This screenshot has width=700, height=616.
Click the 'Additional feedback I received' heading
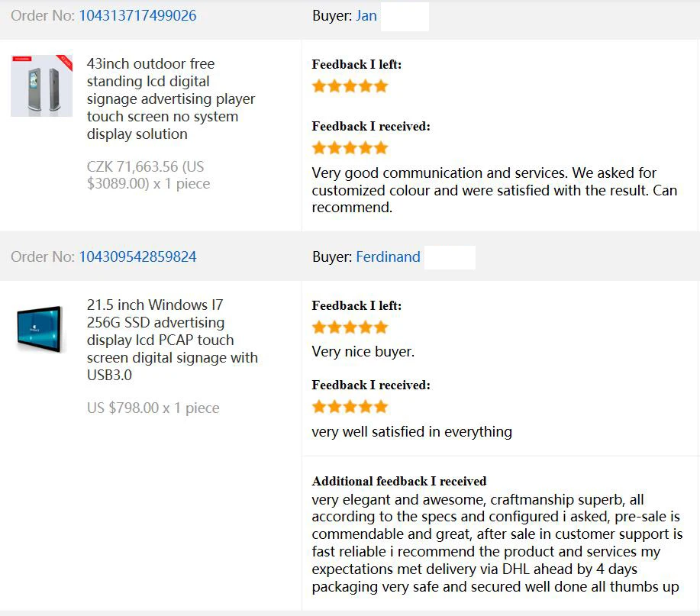click(x=399, y=481)
